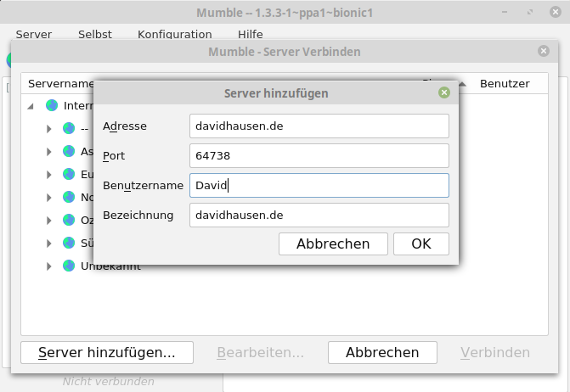570x392 pixels.
Task: Click Abbrechen in Server hinzufügen dialog
Action: point(333,244)
